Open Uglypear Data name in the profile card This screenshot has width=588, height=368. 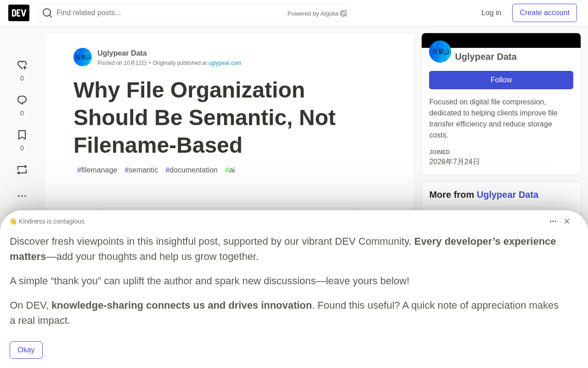tap(486, 57)
